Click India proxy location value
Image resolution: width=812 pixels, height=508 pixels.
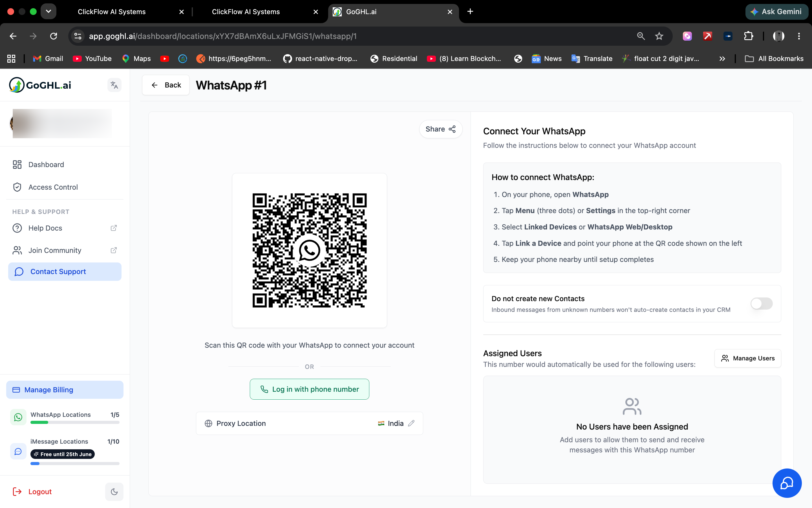(x=390, y=423)
